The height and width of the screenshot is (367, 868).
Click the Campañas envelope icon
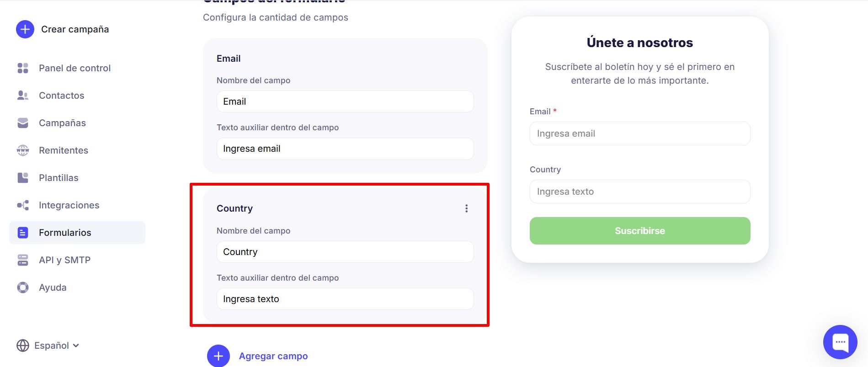[x=22, y=123]
